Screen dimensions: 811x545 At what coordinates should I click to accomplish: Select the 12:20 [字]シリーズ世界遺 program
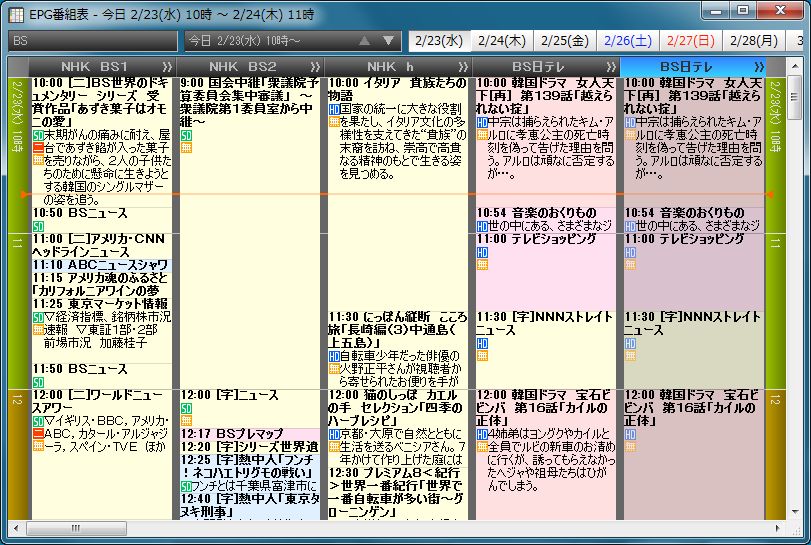pyautogui.click(x=250, y=447)
